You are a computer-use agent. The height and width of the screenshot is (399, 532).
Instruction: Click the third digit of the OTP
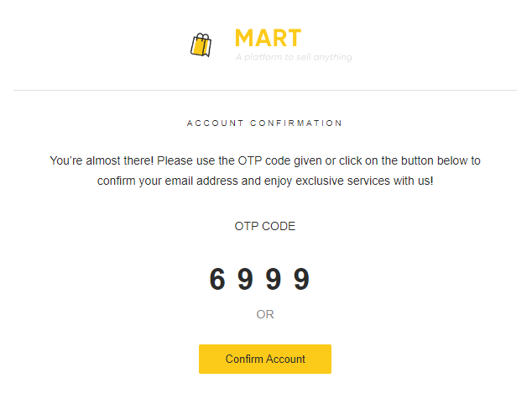coord(274,280)
